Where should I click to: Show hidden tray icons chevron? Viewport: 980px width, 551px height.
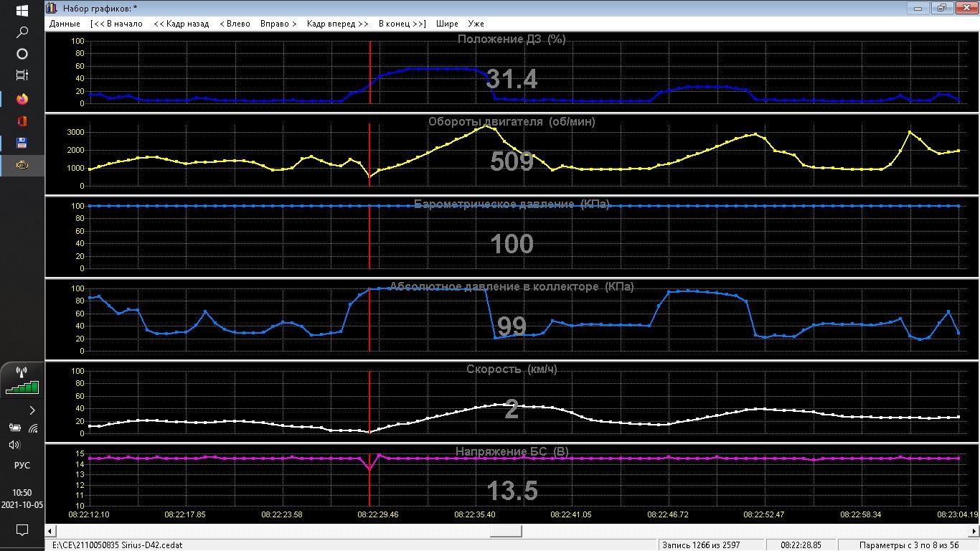(x=32, y=410)
